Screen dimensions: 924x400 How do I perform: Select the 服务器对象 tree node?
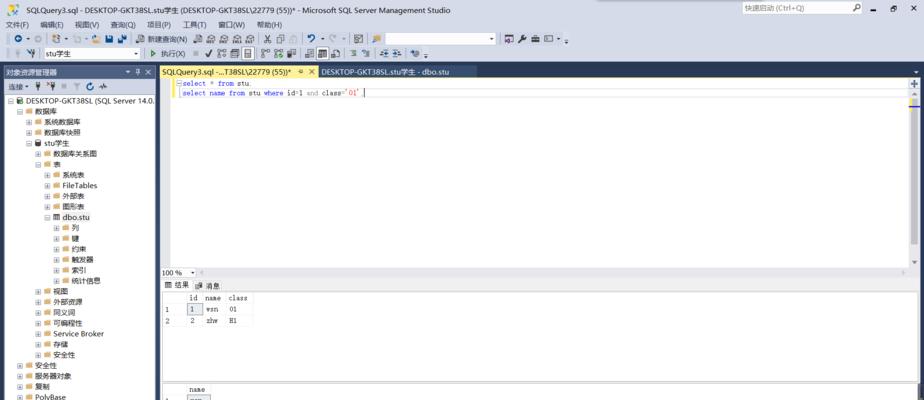click(53, 376)
